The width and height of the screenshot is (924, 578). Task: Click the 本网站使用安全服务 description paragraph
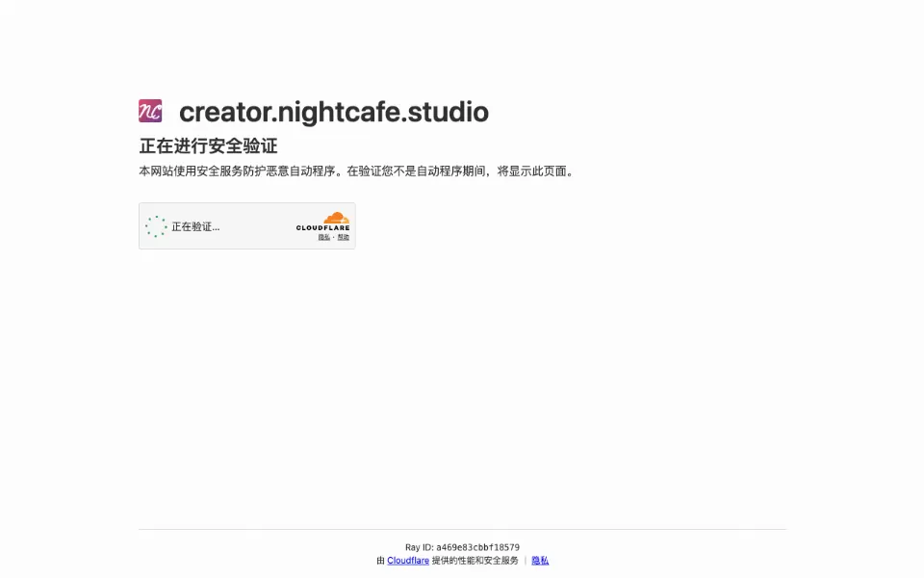(x=357, y=171)
